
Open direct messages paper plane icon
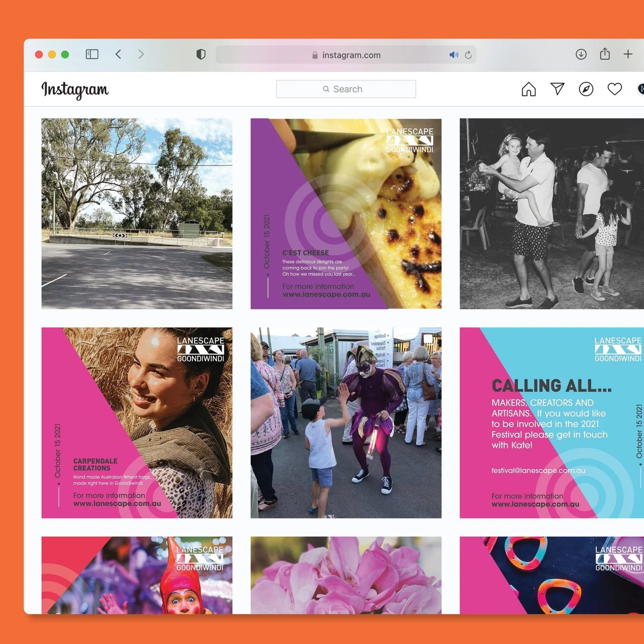(x=557, y=89)
